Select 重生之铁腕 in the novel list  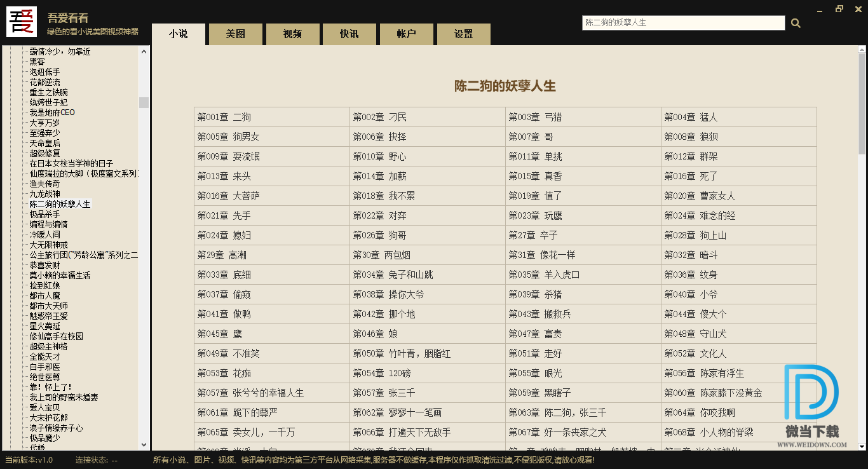(48, 92)
